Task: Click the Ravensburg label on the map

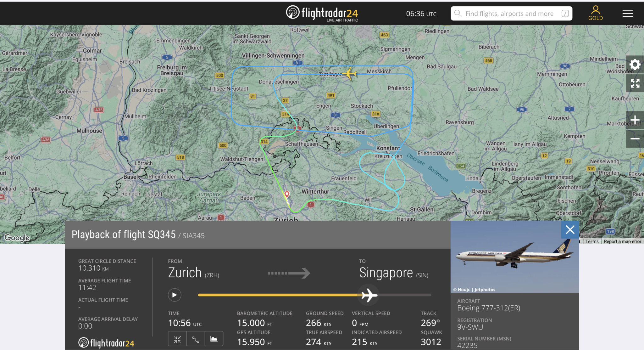Action: click(459, 122)
